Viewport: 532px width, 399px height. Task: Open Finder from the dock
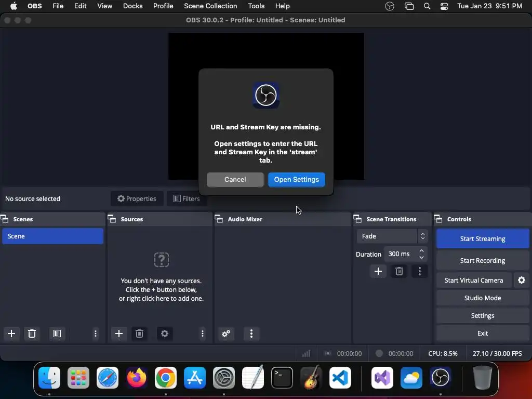[x=49, y=378]
